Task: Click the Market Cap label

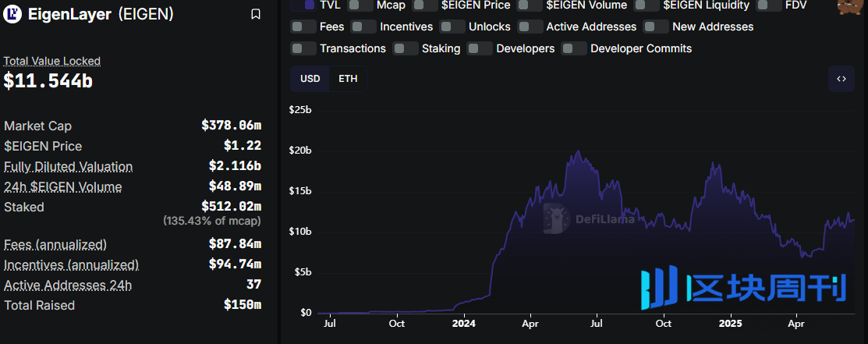Action: coord(37,126)
